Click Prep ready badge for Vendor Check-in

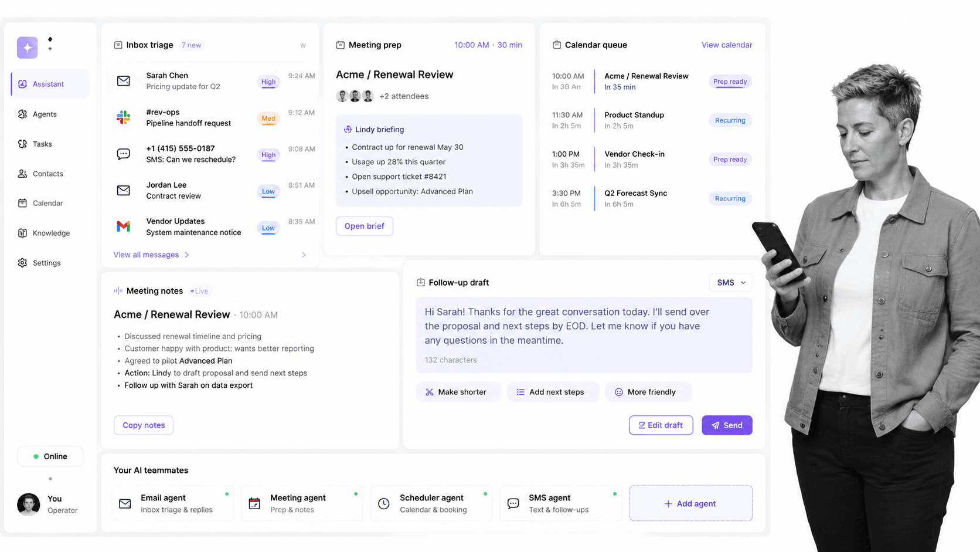(730, 160)
